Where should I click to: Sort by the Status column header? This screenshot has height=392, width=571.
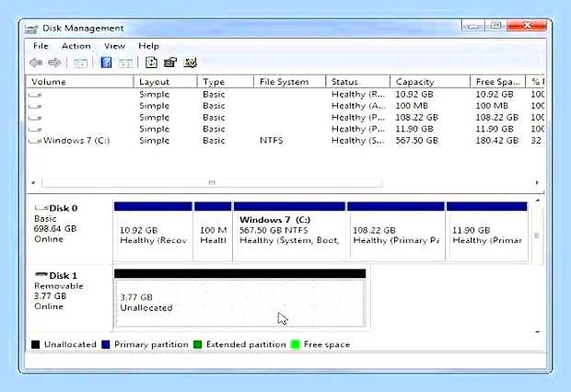(x=357, y=82)
